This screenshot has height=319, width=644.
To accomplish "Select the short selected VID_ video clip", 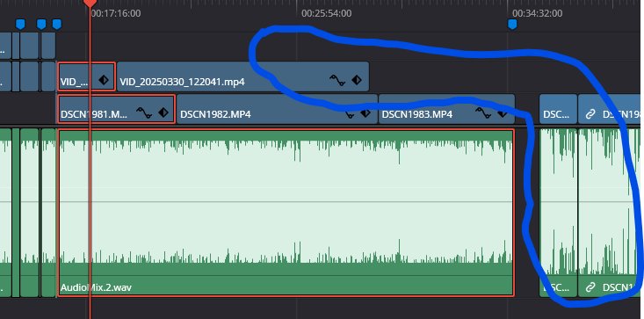I will 87,76.
